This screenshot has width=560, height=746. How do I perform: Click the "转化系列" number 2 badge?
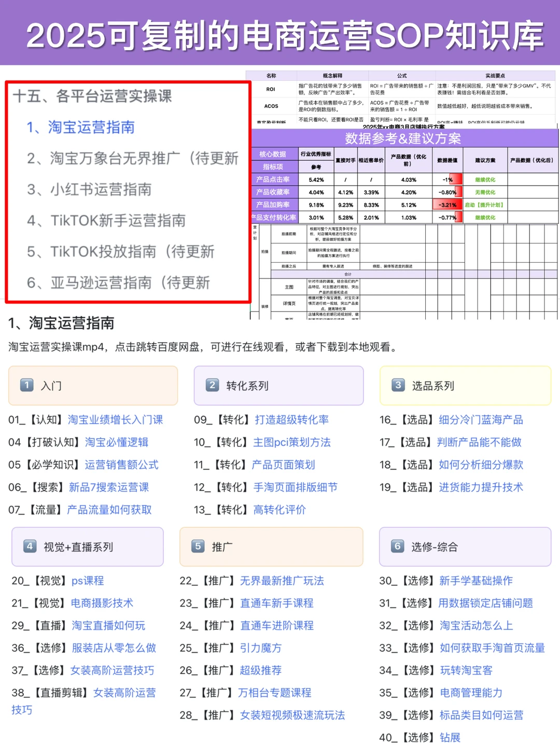[213, 385]
